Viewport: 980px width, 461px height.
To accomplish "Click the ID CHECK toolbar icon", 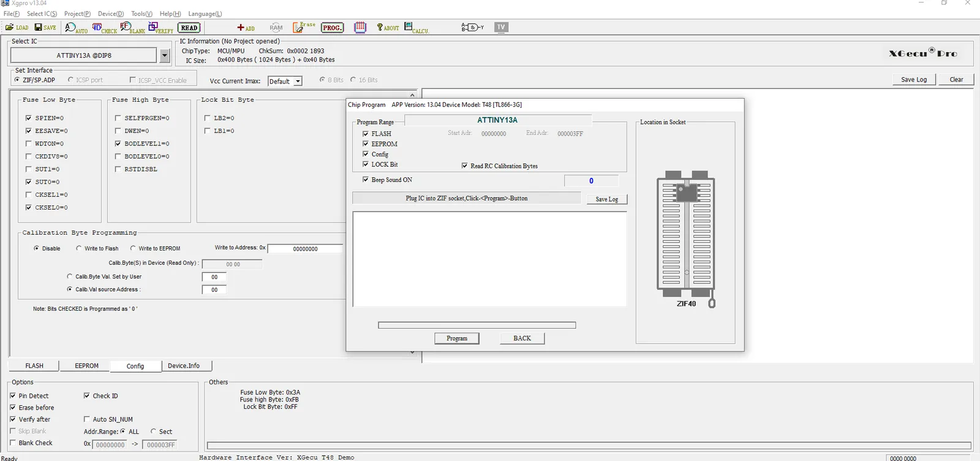I will pyautogui.click(x=104, y=28).
